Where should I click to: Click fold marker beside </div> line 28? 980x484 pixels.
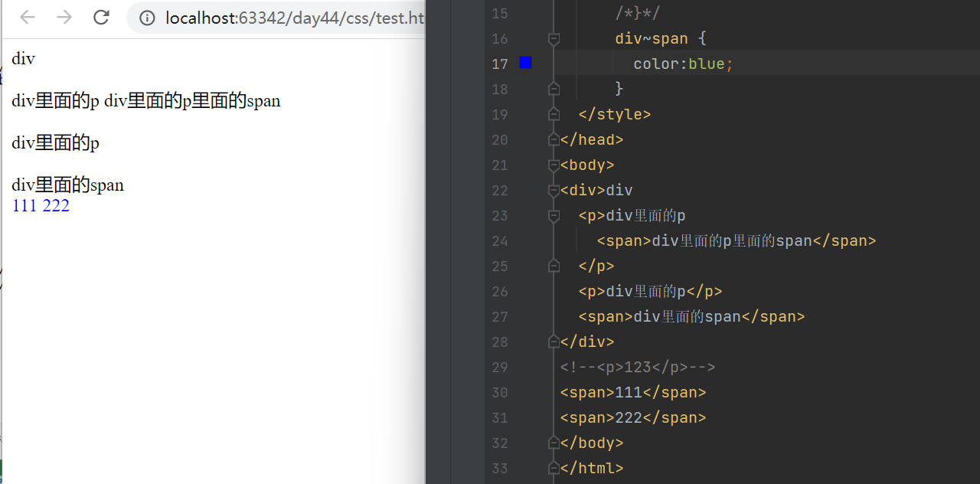point(554,342)
